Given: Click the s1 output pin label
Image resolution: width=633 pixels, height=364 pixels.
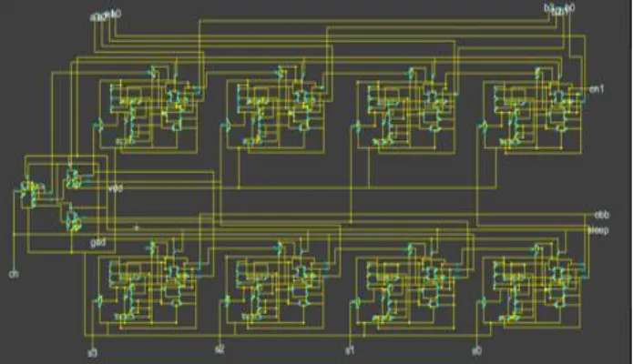Looking at the screenshot, I should click(350, 350).
